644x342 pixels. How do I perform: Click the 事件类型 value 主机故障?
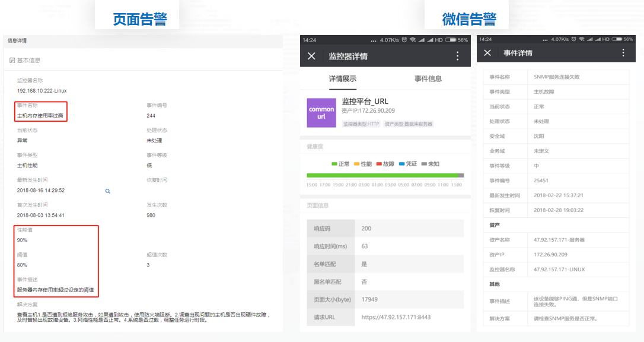[544, 91]
